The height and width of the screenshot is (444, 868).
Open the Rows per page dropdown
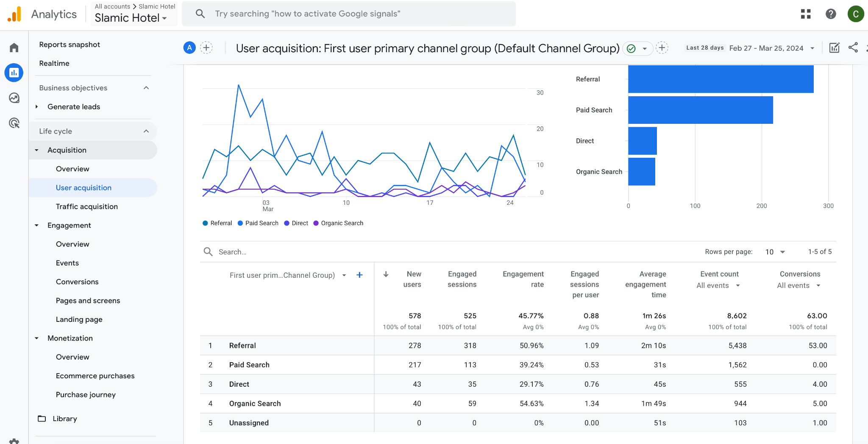pyautogui.click(x=775, y=252)
